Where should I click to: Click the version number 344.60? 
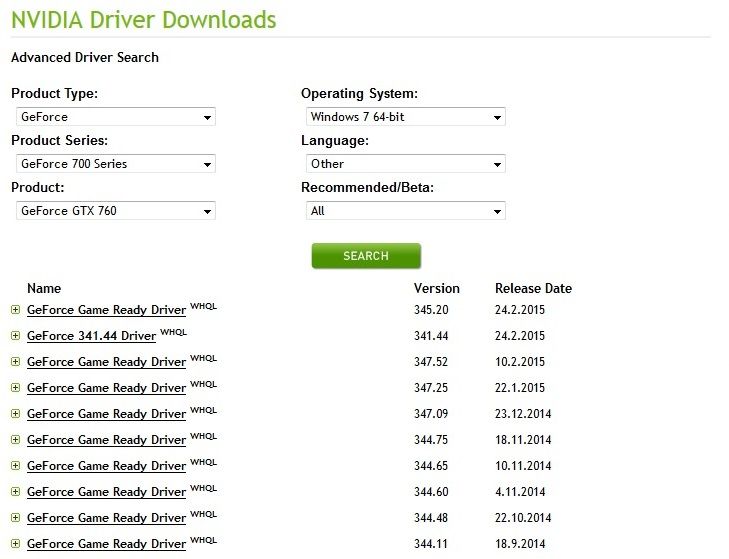point(431,492)
